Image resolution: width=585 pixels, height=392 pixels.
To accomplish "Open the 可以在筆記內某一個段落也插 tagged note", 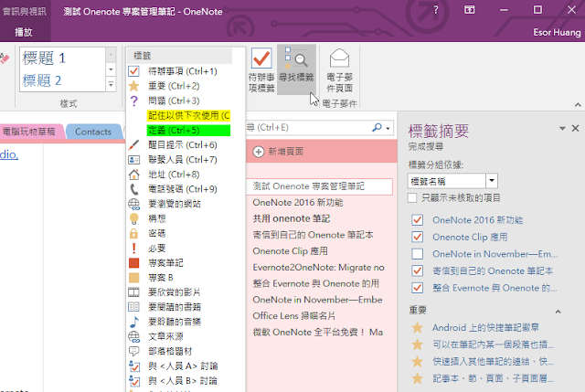I will click(x=493, y=344).
